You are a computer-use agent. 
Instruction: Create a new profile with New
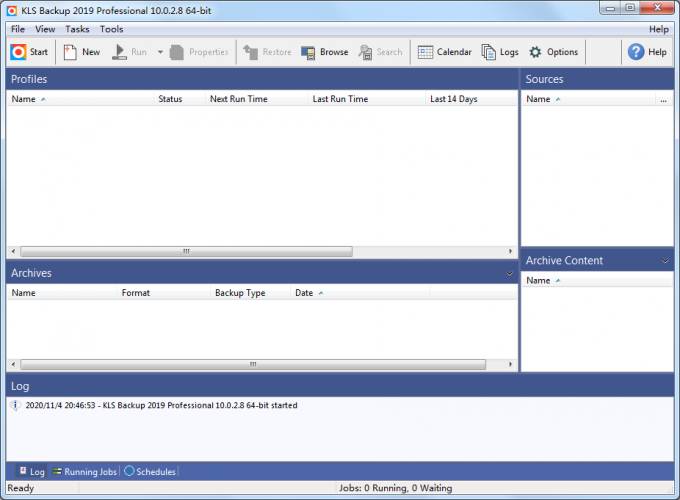[82, 52]
